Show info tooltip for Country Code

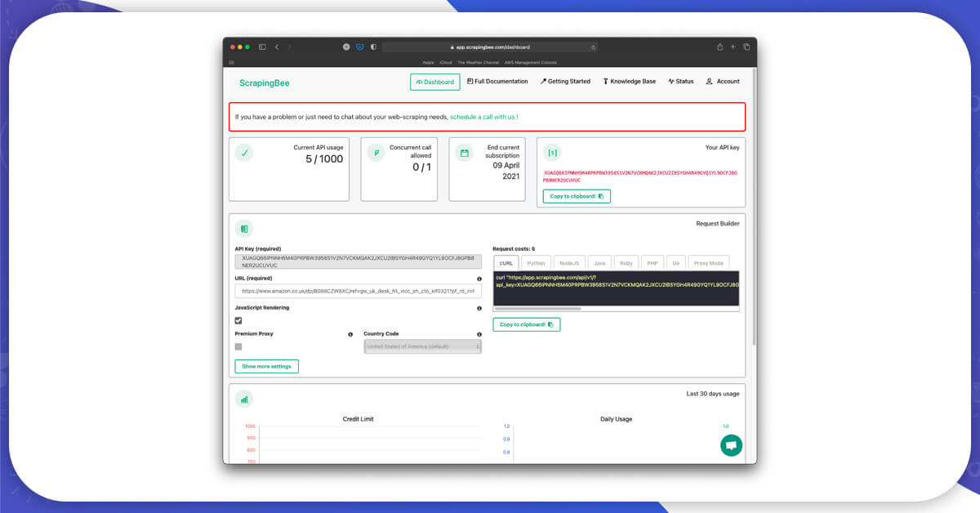479,334
